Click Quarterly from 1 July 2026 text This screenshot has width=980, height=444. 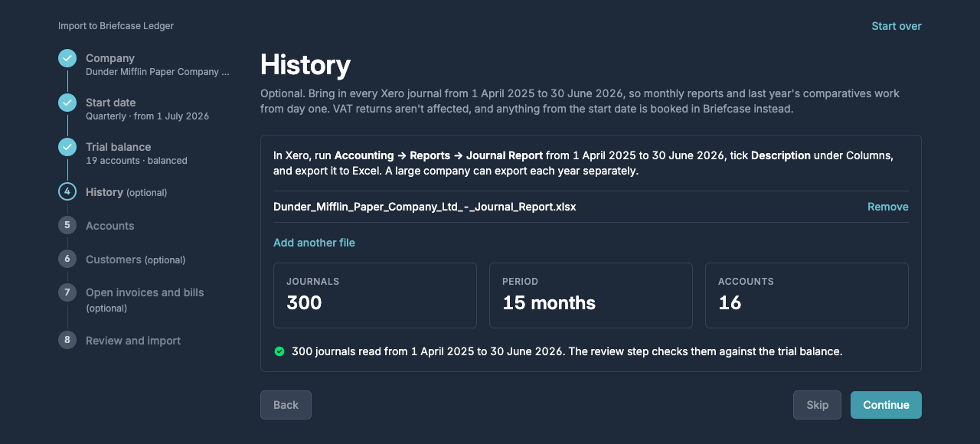(147, 116)
